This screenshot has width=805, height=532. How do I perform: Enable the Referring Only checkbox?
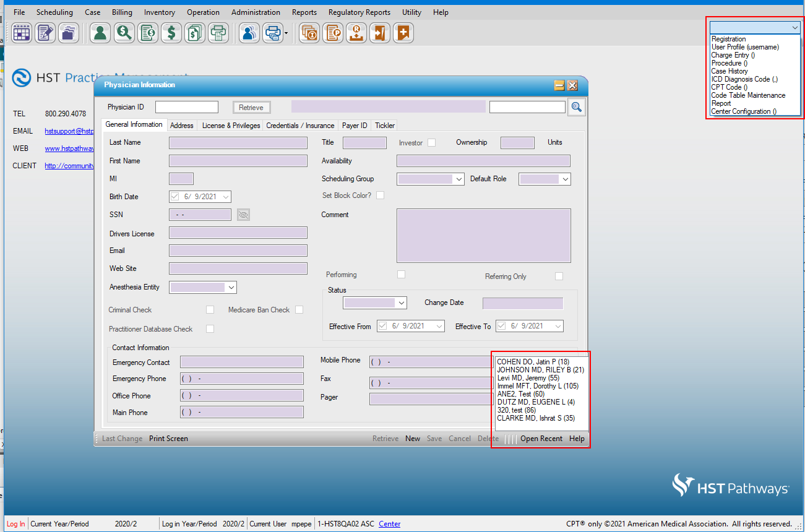(559, 277)
